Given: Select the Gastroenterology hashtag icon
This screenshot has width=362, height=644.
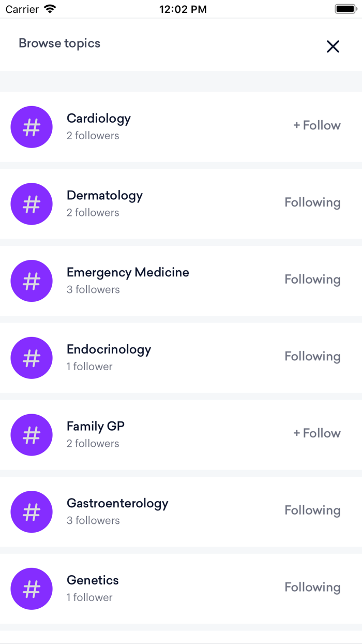Looking at the screenshot, I should [x=32, y=511].
